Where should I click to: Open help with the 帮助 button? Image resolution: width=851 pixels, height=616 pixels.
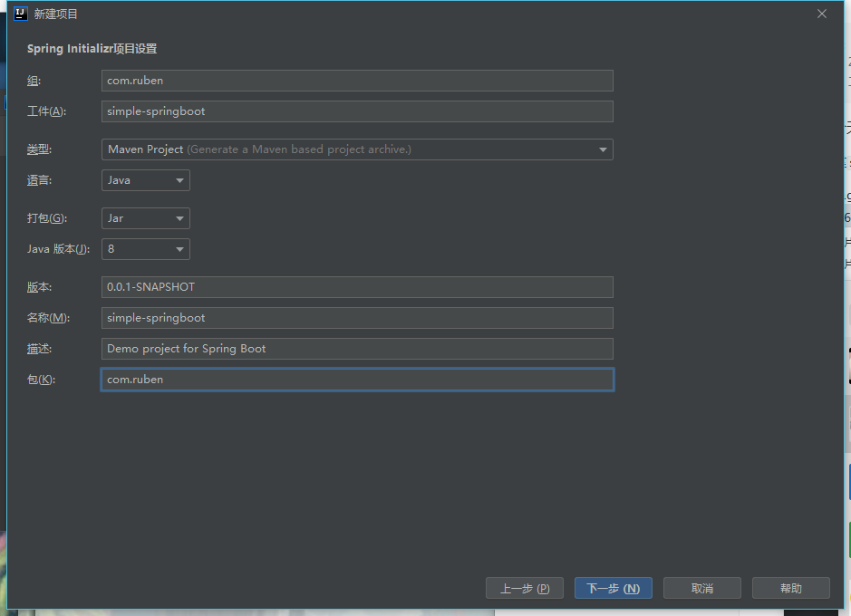791,588
